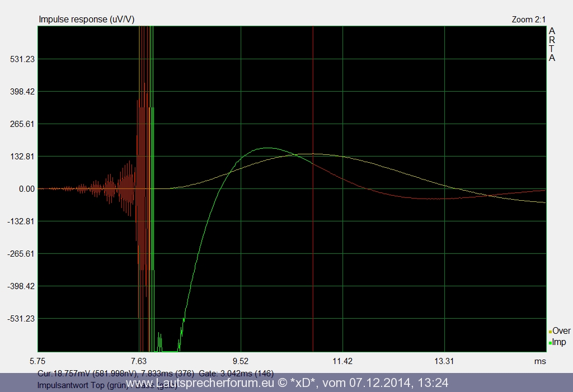The image size is (573, 392).
Task: Click the 0.00 y-axis label
Action: 26,189
